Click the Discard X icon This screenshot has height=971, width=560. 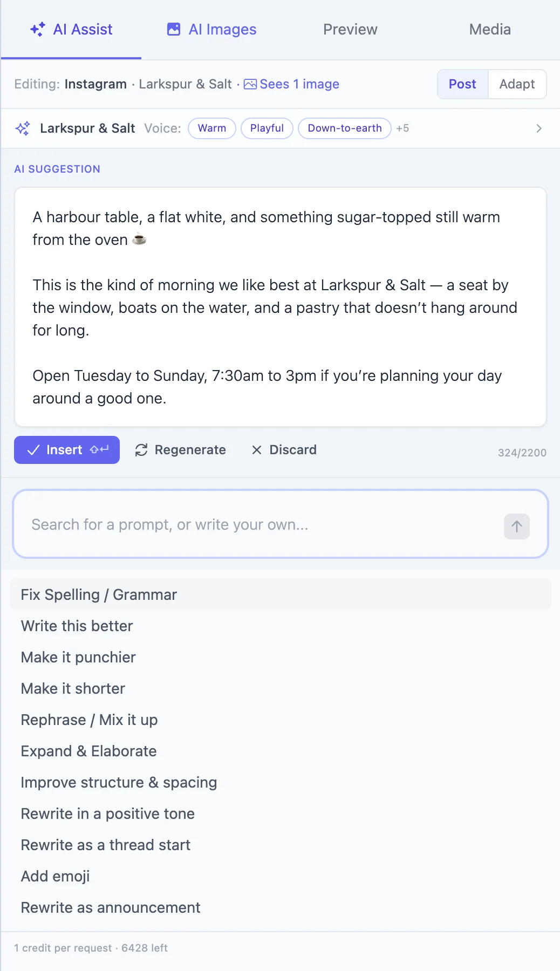pyautogui.click(x=257, y=450)
